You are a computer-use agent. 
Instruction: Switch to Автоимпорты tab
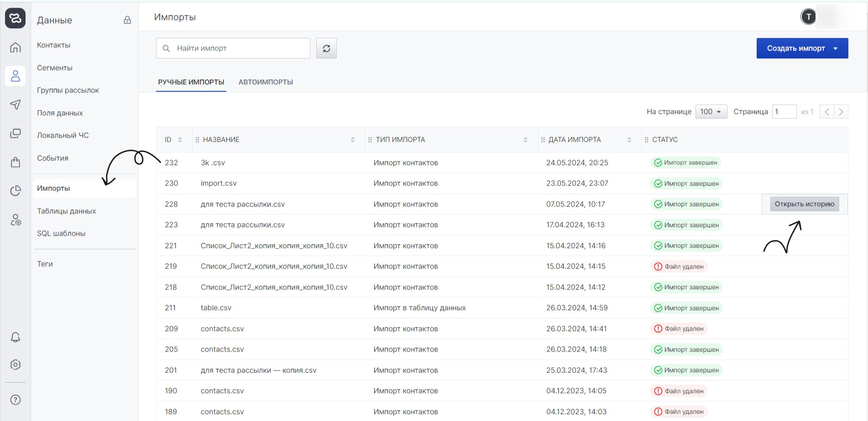tap(266, 82)
